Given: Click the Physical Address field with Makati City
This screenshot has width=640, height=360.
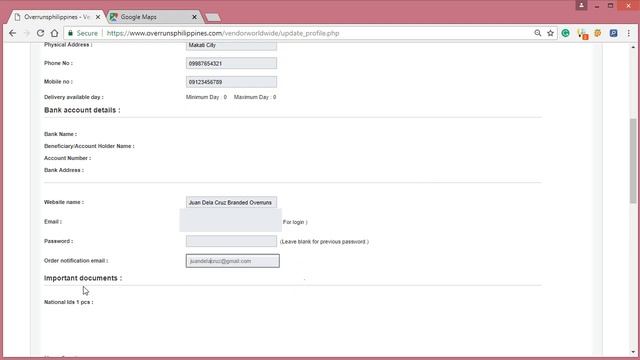Looking at the screenshot, I should pyautogui.click(x=231, y=45).
